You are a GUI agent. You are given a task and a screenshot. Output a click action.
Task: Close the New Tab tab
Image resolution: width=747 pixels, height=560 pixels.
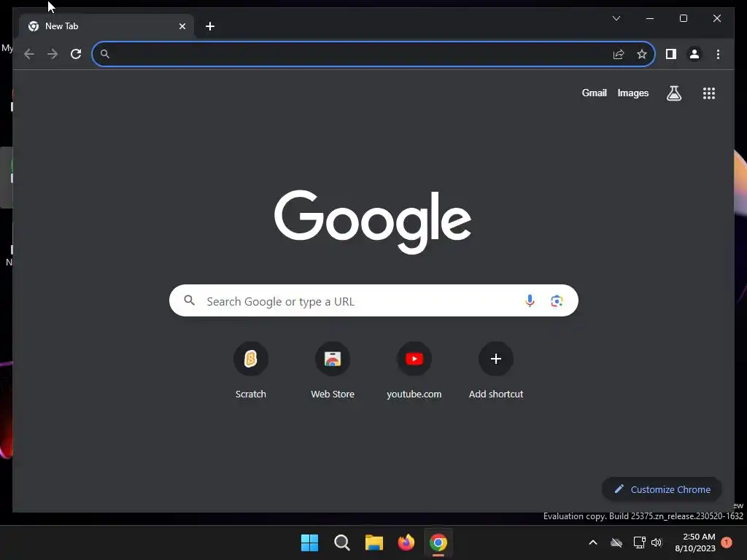182,26
